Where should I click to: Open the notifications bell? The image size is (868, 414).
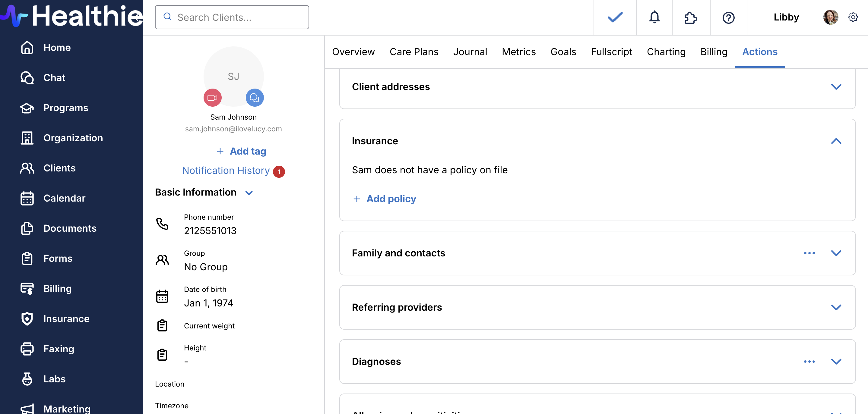(654, 17)
